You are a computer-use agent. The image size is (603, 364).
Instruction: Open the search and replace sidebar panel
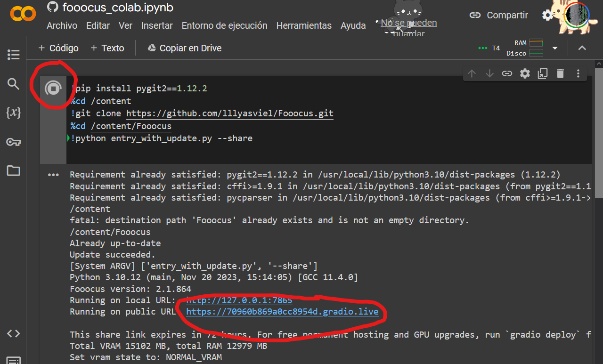click(13, 84)
